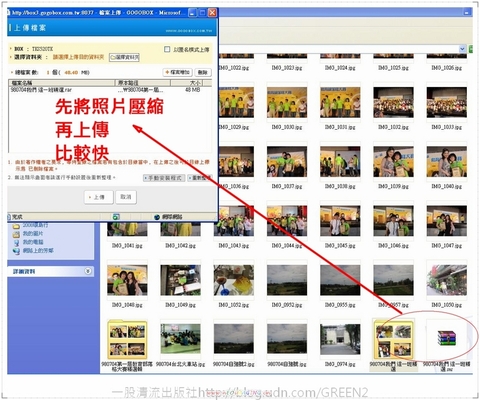
Task: Click the 取消 cancel button
Action: [126, 197]
